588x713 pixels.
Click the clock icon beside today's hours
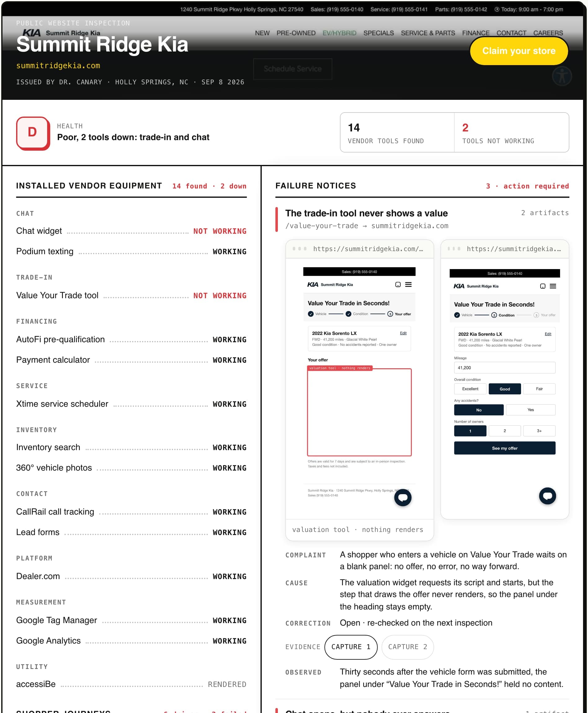tap(497, 10)
